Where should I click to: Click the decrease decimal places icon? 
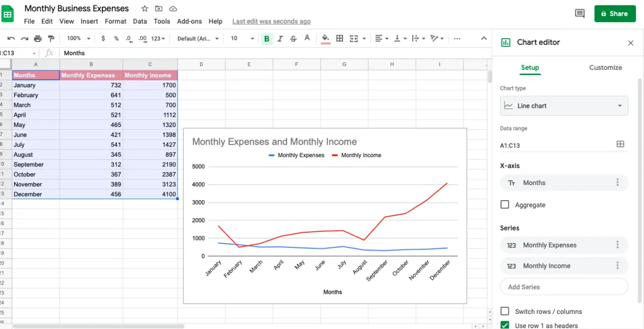pyautogui.click(x=128, y=38)
